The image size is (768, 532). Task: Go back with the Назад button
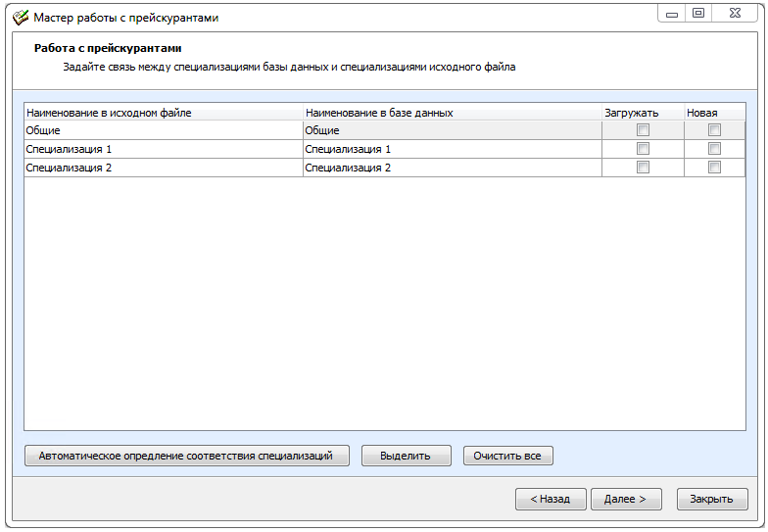(550, 499)
